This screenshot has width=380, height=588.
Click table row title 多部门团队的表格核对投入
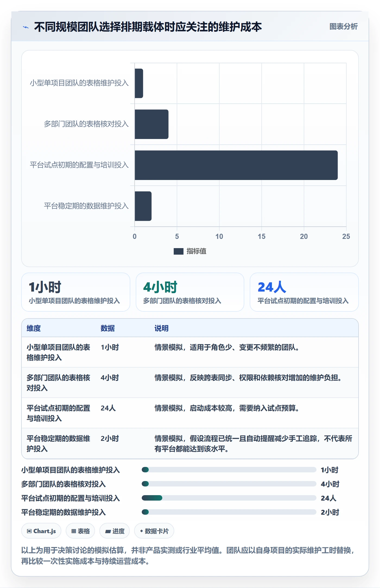click(x=58, y=383)
